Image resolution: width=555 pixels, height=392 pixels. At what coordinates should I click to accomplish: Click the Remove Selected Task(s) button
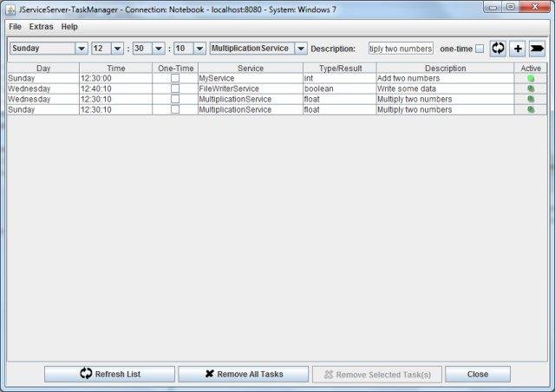(377, 375)
